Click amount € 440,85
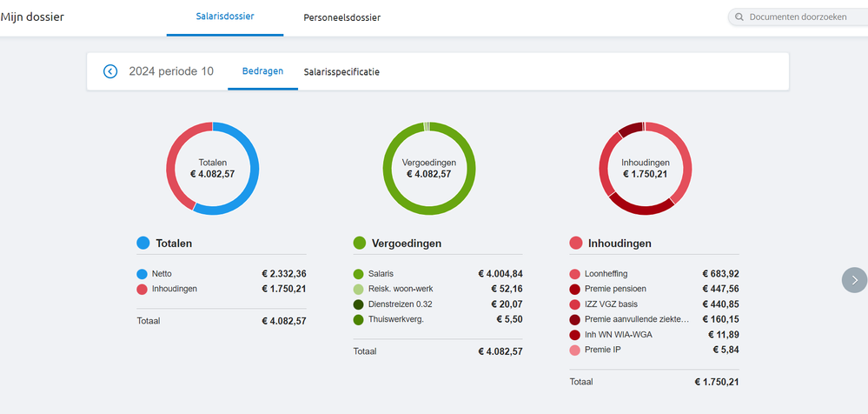 (x=721, y=304)
